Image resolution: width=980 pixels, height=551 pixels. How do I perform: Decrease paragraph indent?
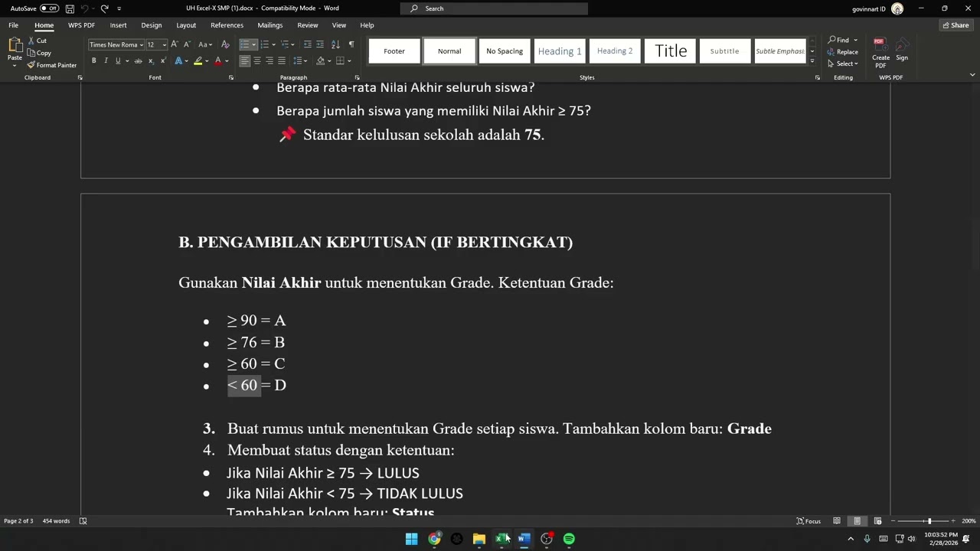307,44
